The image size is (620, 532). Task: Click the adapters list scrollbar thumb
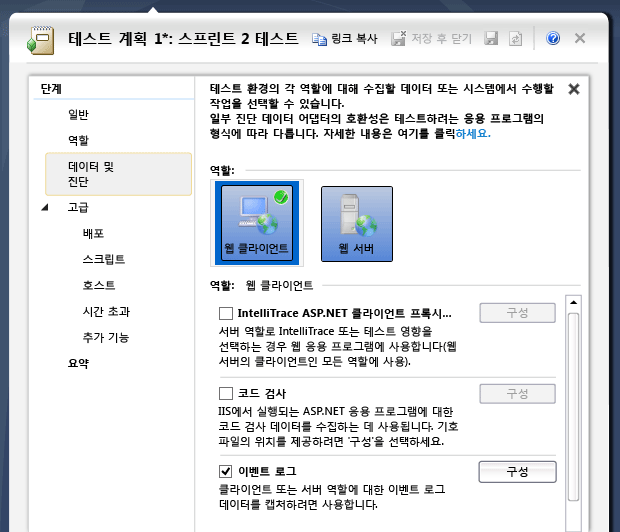click(573, 407)
